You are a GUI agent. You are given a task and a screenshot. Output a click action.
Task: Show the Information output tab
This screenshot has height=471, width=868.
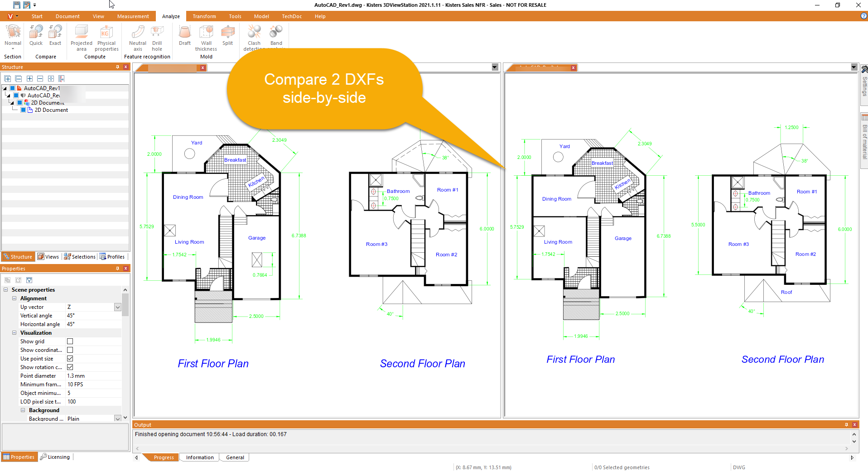[x=200, y=457]
